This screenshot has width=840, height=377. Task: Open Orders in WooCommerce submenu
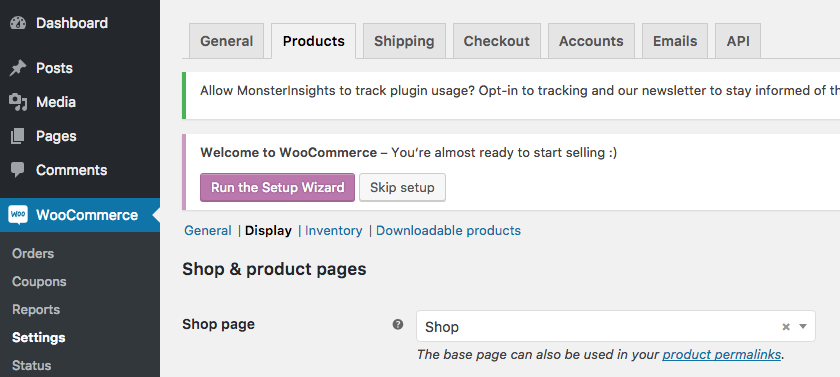pos(33,253)
